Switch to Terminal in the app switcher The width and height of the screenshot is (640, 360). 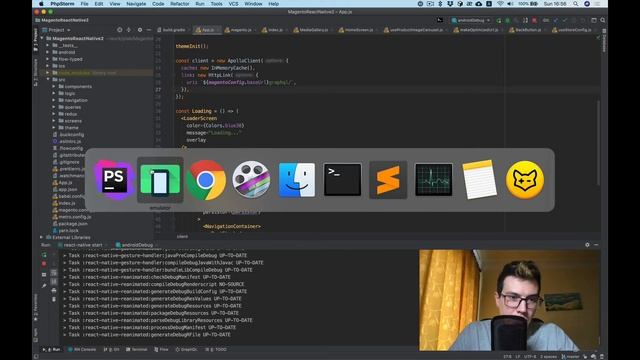pos(342,180)
